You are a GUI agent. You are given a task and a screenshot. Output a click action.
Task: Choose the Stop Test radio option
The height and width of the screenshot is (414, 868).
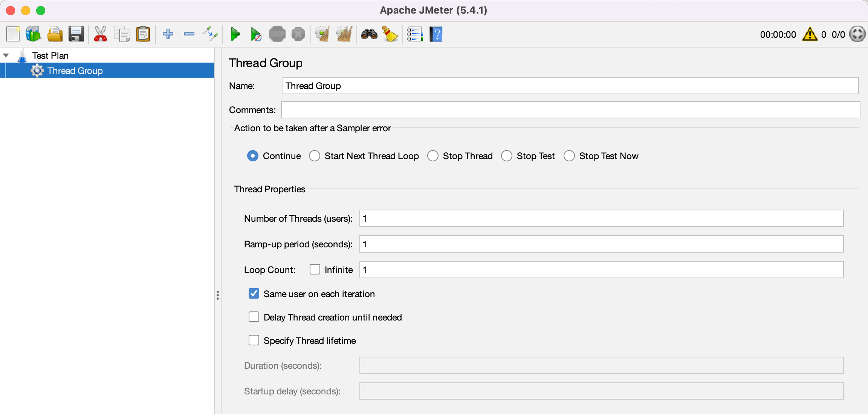[x=507, y=156]
